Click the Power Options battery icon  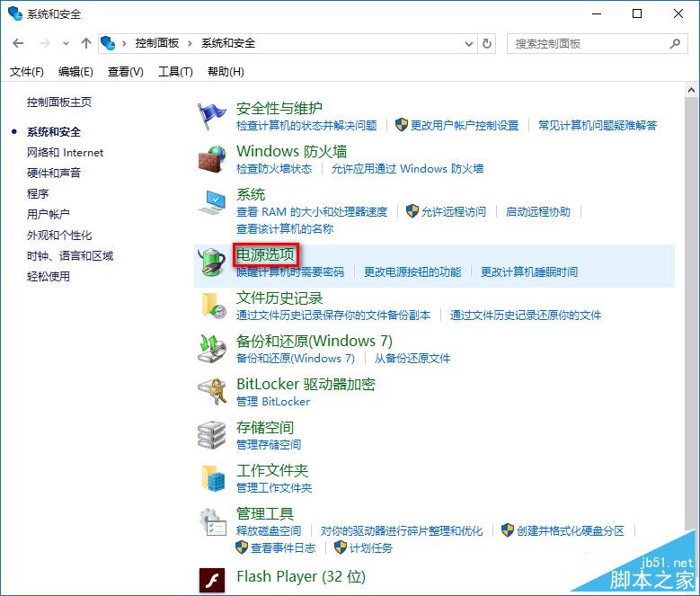pos(212,262)
